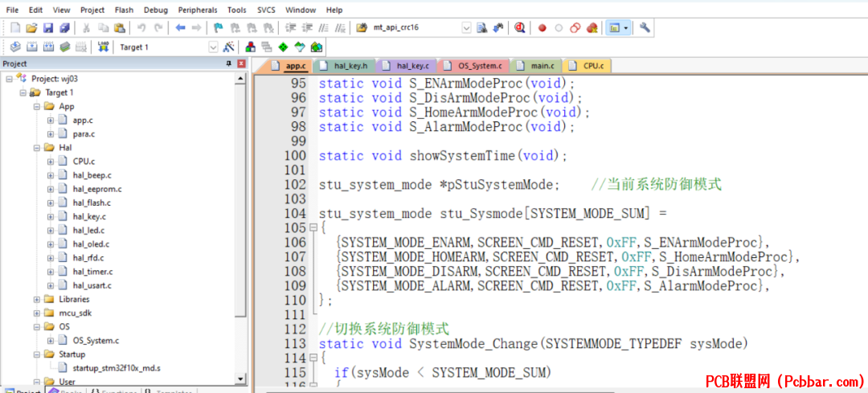Open Find in Files icon
This screenshot has height=393, width=868.
pyautogui.click(x=362, y=27)
